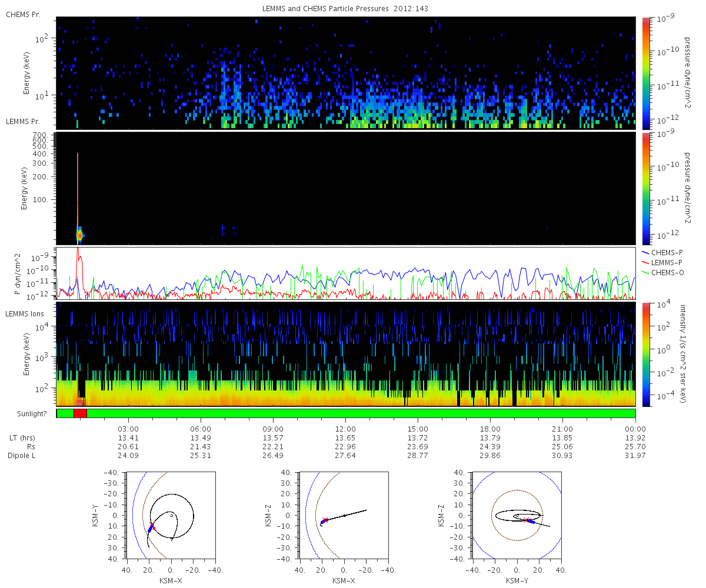The height and width of the screenshot is (588, 706).
Task: Click the red segment in the Sunlight bar
Action: click(81, 413)
